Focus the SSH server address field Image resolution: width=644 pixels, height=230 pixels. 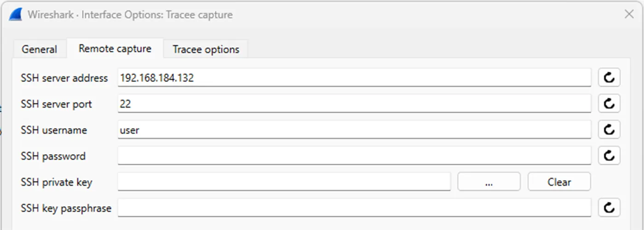click(x=354, y=78)
